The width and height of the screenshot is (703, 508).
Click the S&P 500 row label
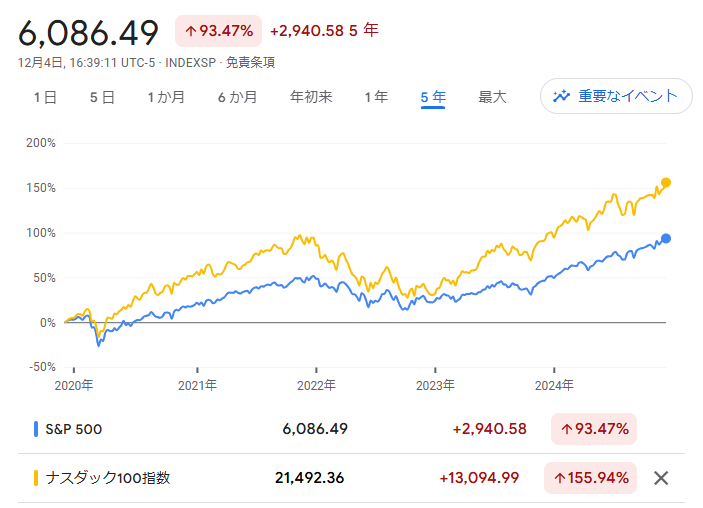tap(73, 429)
